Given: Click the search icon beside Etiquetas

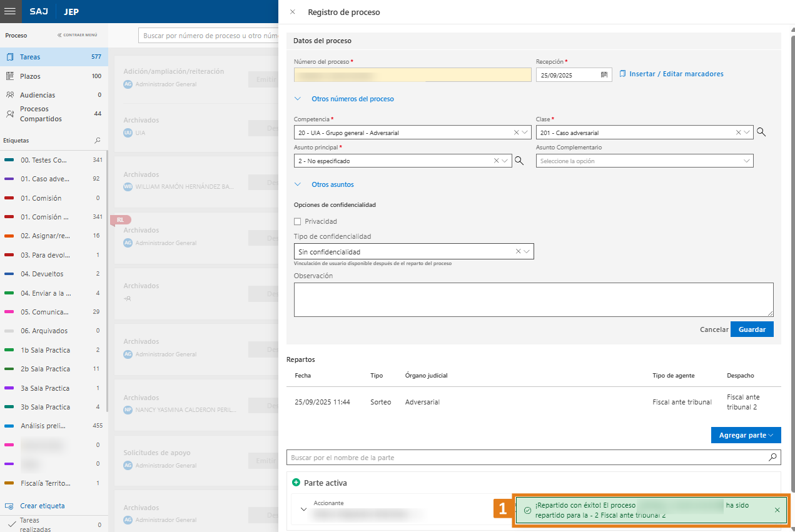Looking at the screenshot, I should 97,141.
